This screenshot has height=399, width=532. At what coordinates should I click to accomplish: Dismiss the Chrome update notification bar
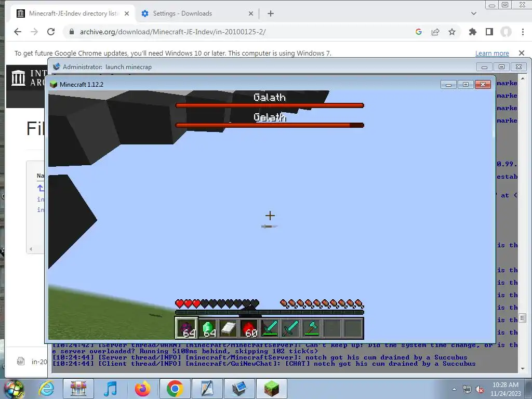pyautogui.click(x=522, y=53)
